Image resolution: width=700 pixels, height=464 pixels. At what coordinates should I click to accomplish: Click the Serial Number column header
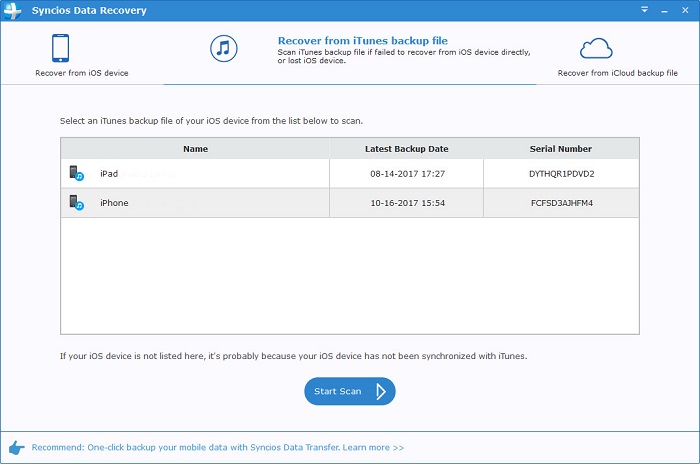click(561, 149)
